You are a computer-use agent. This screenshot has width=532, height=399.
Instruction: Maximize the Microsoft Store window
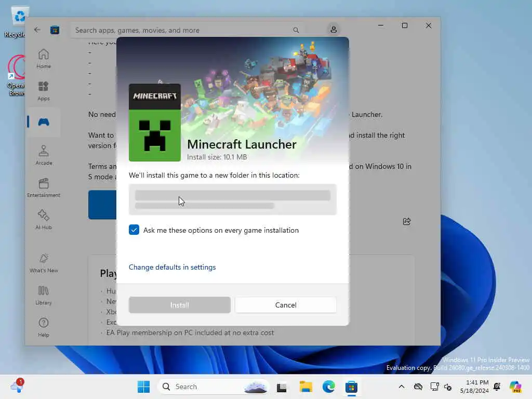click(x=404, y=26)
